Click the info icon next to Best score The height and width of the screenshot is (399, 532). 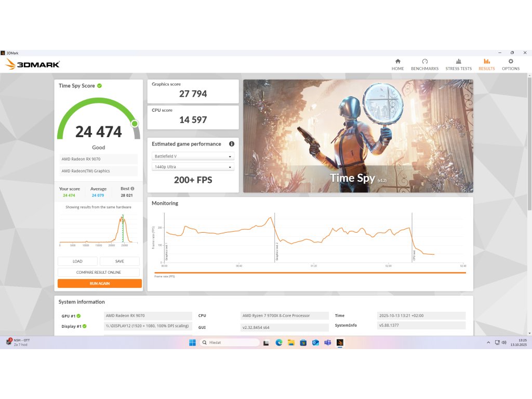coord(132,189)
